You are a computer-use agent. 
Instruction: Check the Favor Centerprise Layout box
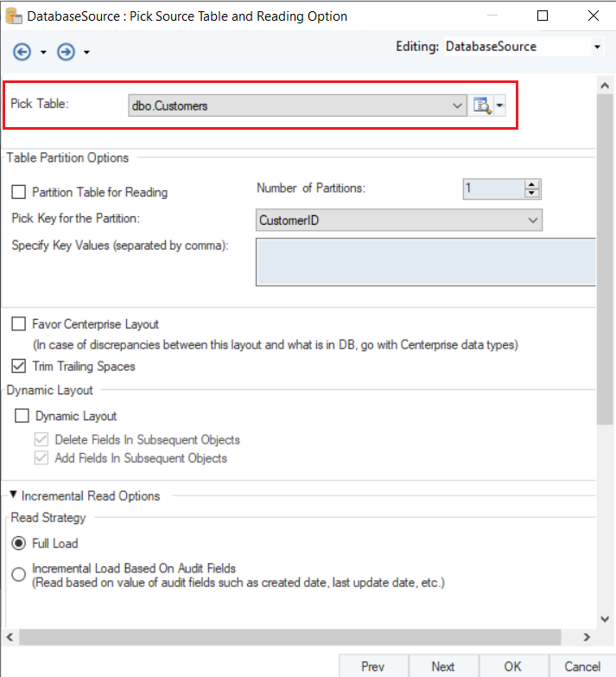tap(19, 324)
